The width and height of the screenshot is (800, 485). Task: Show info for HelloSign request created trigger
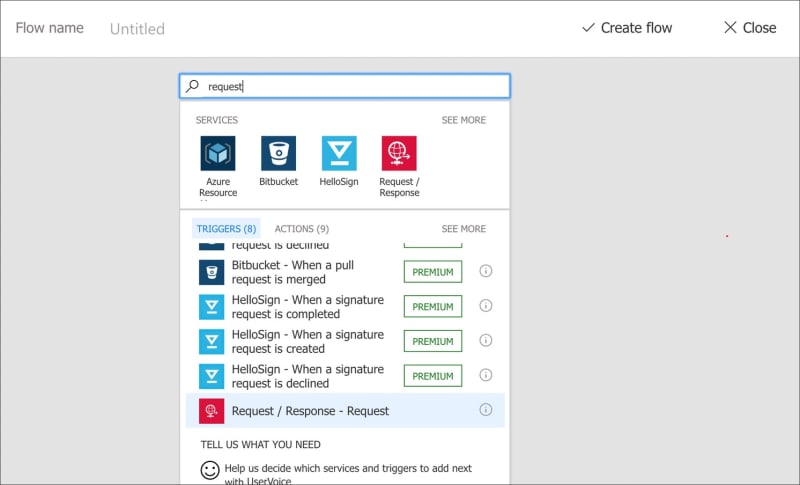[486, 340]
